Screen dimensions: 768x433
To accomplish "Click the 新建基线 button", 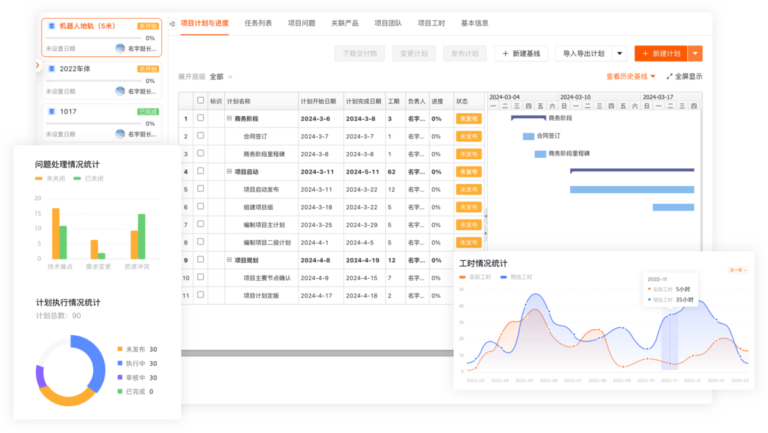I will (x=521, y=53).
